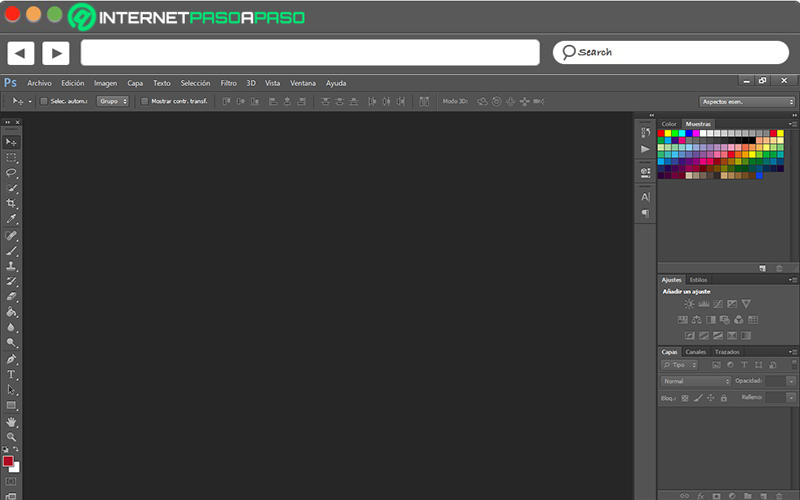Select the Pen tool
The width and height of the screenshot is (800, 500).
(x=11, y=359)
